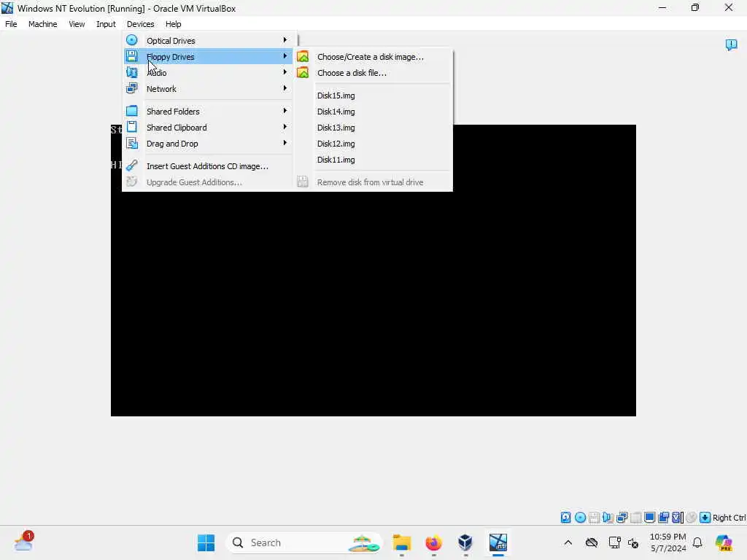Insert Disk14.img into floppy drive
Image resolution: width=747 pixels, height=560 pixels.
click(373, 112)
